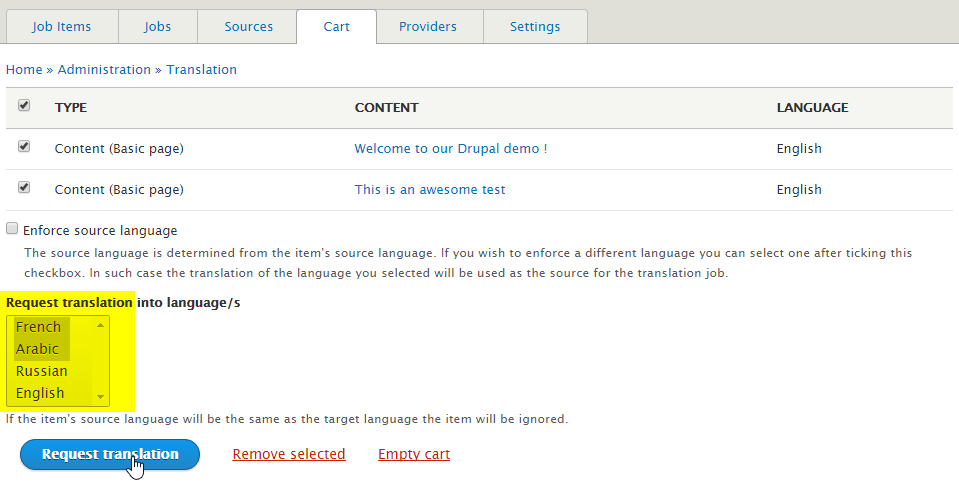Uncheck the 'Welcome to our Drupal demo' row checkbox
This screenshot has width=959, height=482.
pyautogui.click(x=24, y=147)
